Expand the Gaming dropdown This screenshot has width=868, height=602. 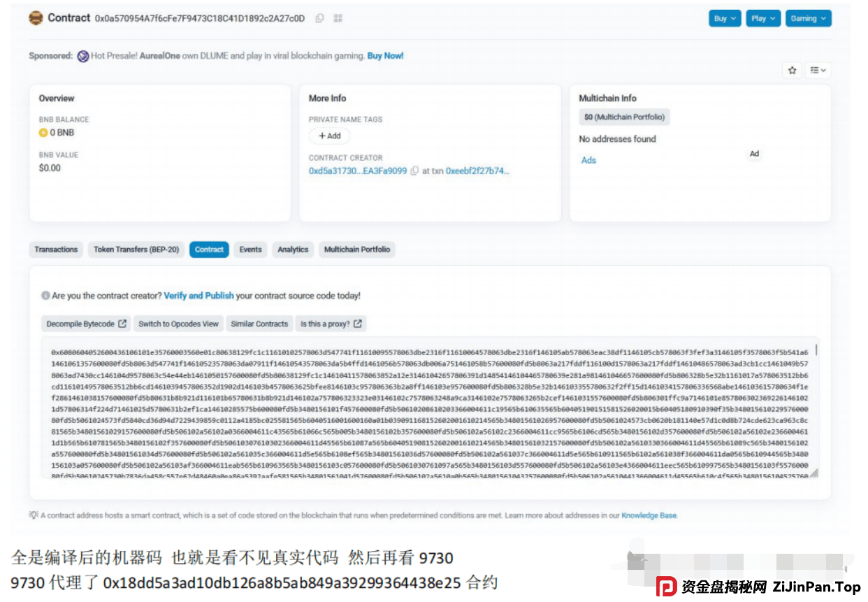(x=808, y=19)
